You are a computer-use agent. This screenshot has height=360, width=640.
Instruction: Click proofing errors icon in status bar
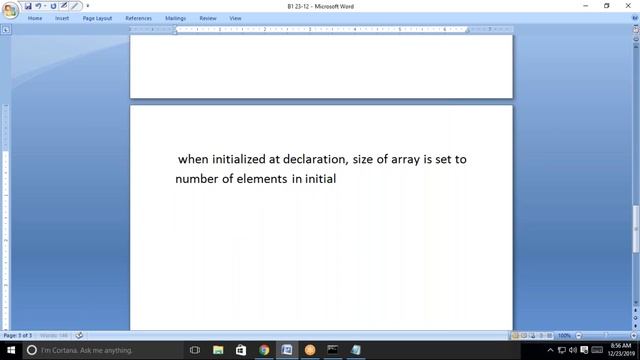79,336
